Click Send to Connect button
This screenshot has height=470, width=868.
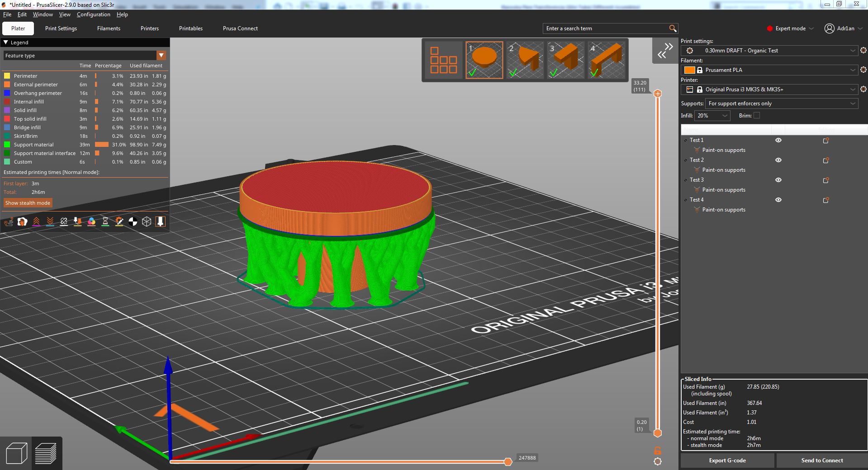822,461
